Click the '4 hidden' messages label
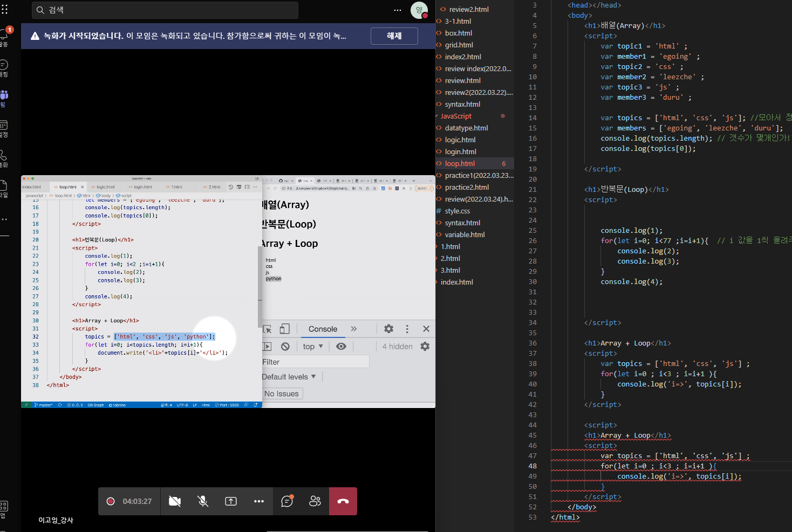Viewport: 792px width, 532px height. click(398, 347)
